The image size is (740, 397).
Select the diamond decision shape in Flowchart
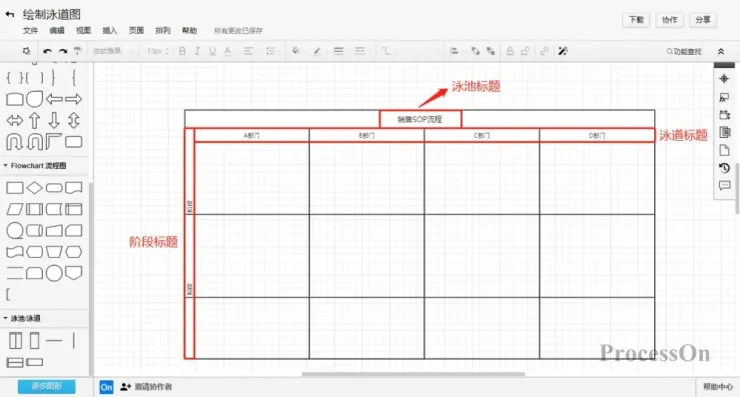tap(34, 188)
